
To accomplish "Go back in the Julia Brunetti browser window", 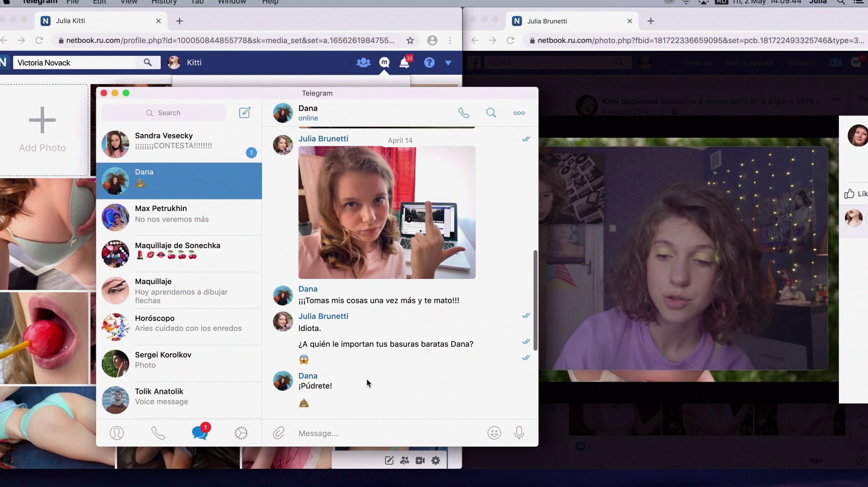I will 475,40.
